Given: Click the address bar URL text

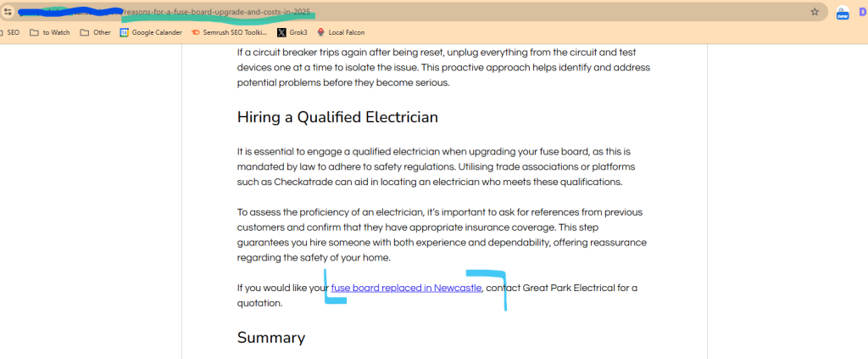Looking at the screenshot, I should 219,12.
